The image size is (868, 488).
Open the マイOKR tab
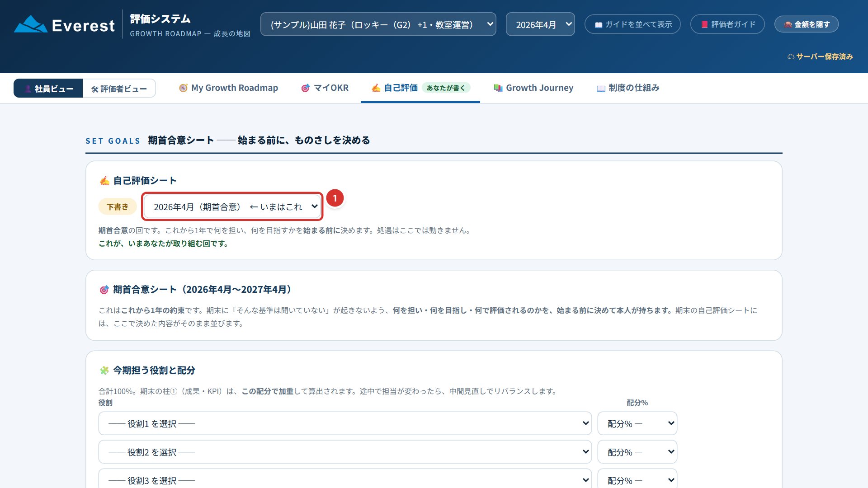click(325, 88)
